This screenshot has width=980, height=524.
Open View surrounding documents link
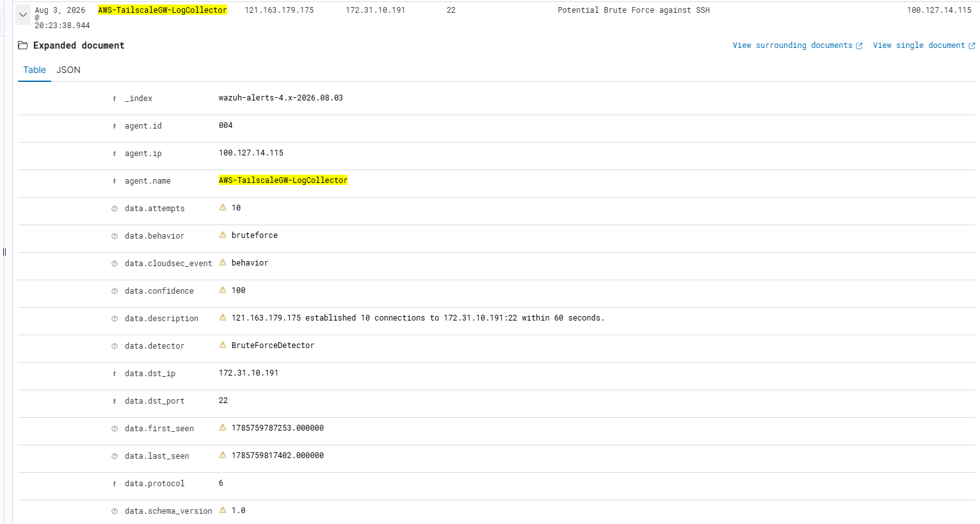coord(798,45)
